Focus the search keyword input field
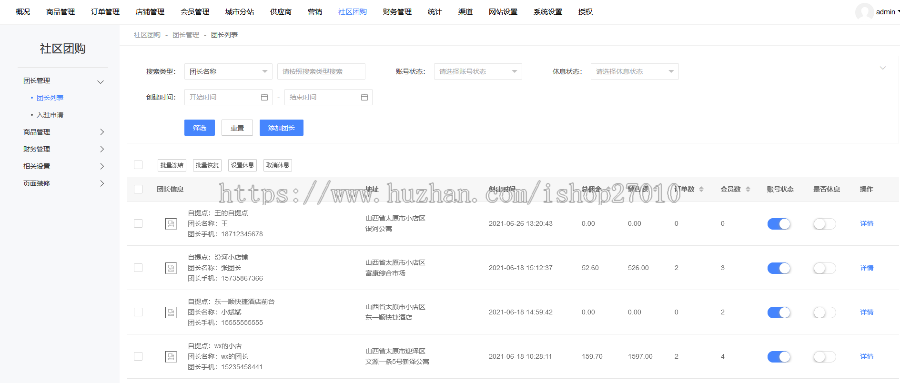This screenshot has height=383, width=900. tap(321, 71)
